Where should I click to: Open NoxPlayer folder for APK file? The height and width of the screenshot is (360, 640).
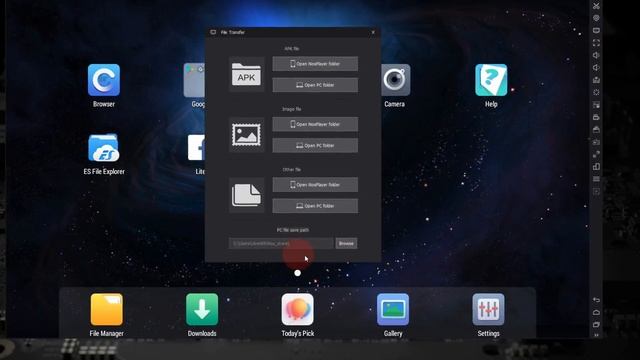click(x=315, y=64)
